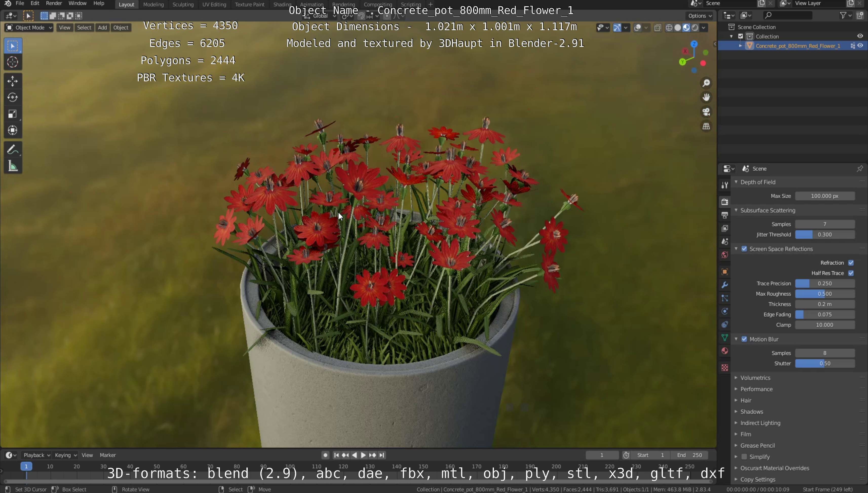Hide Concrete_pot_800mm_Red_Flower_1 with eye icon
This screenshot has height=493, width=868.
[x=860, y=46]
